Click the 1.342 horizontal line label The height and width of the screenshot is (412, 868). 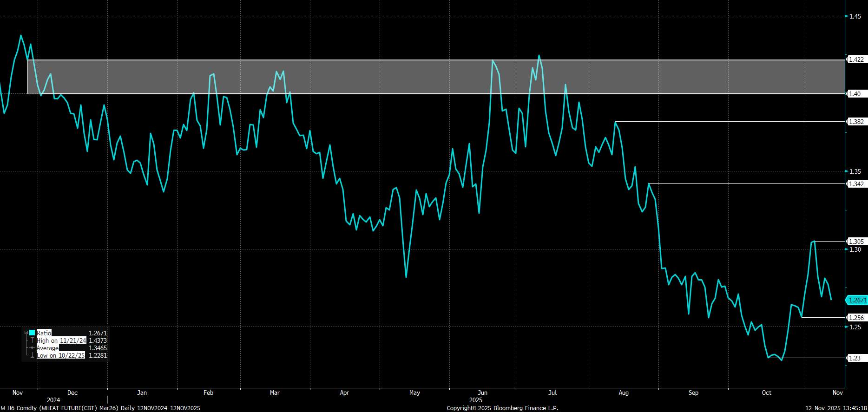tap(856, 184)
